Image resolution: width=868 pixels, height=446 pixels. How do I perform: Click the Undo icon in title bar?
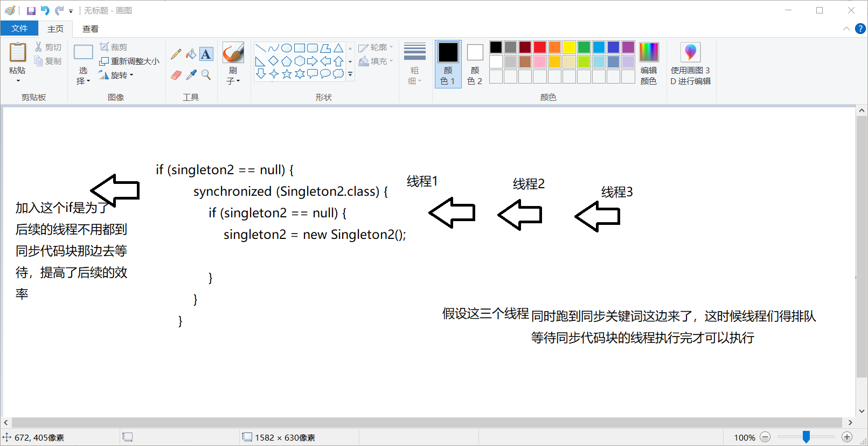pyautogui.click(x=45, y=10)
